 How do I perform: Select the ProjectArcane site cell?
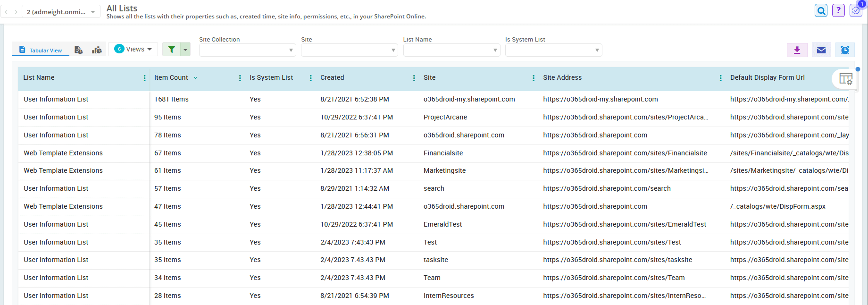pyautogui.click(x=445, y=117)
